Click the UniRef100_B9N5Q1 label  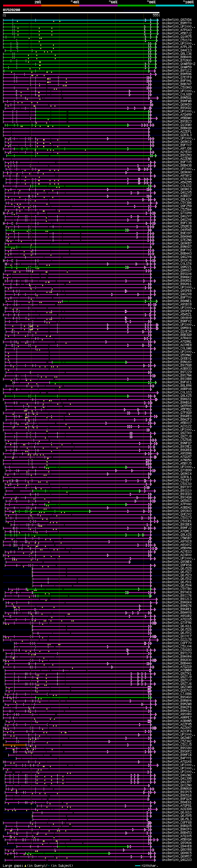pyautogui.click(x=177, y=98)
